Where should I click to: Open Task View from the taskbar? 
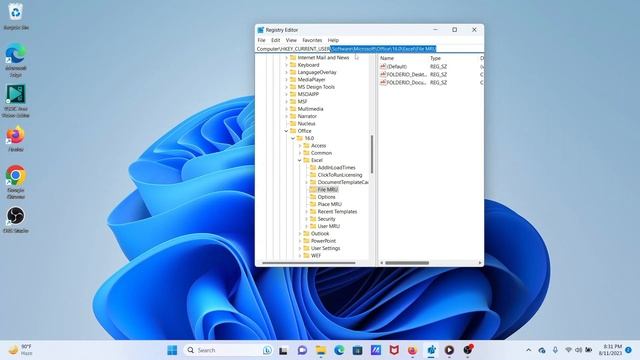283,350
